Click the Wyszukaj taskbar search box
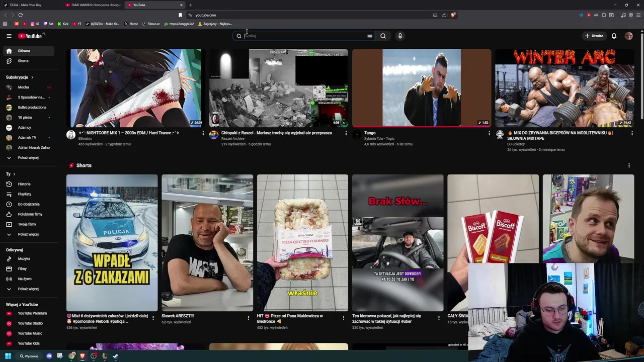Screen dimensions: 644x362 (29, 356)
